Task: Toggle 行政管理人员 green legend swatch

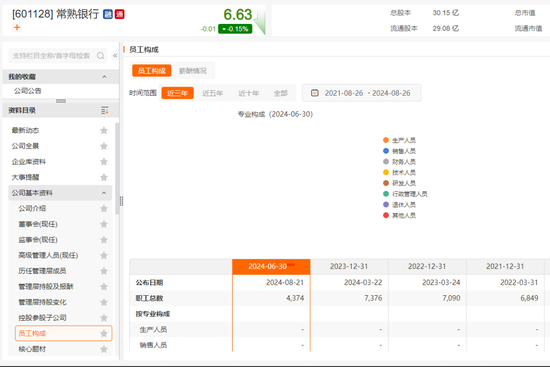Action: pos(386,194)
